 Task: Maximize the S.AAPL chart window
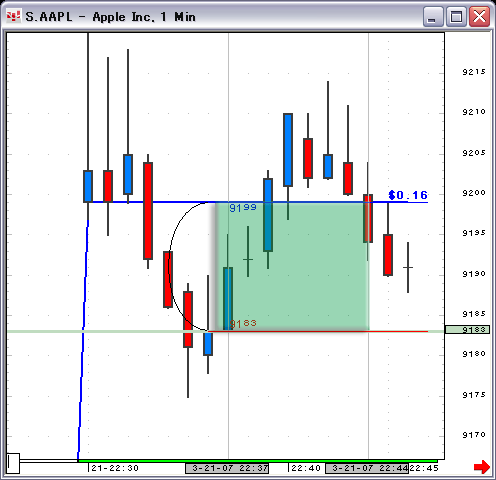(x=456, y=17)
